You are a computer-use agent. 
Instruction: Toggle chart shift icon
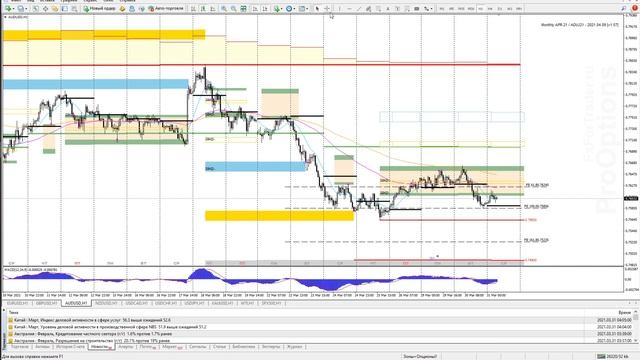pos(265,8)
